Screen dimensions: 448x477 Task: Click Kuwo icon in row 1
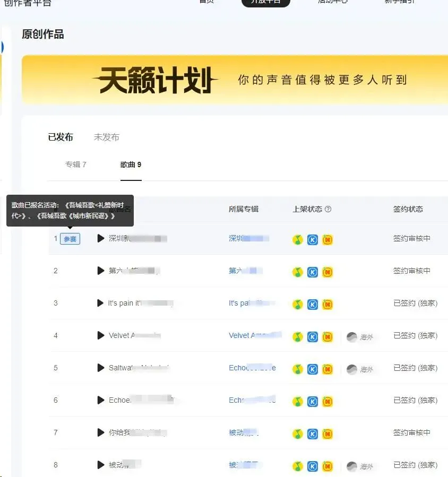coord(328,240)
